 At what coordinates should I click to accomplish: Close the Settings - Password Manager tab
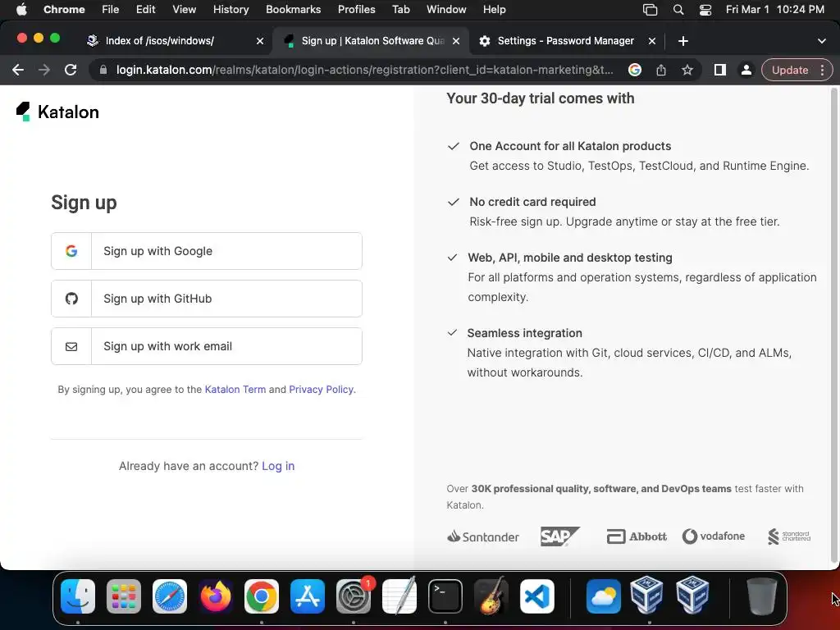point(652,41)
